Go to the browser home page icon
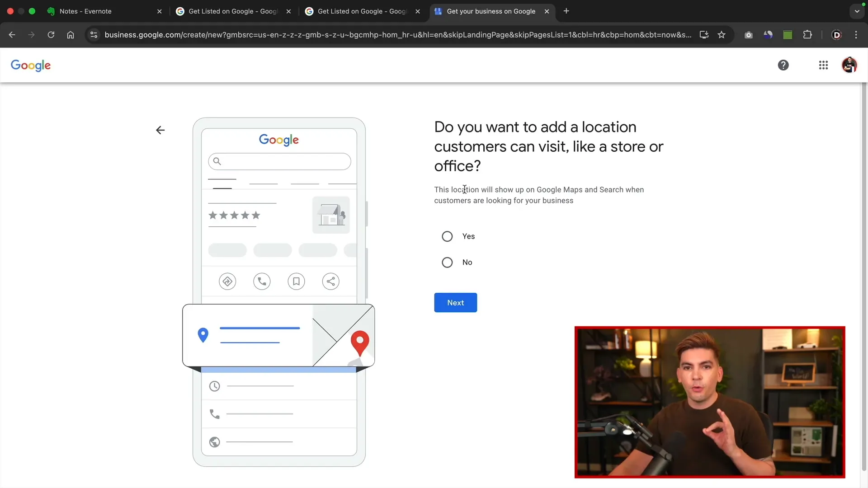Screen dimensions: 868x488 pyautogui.click(x=71, y=35)
